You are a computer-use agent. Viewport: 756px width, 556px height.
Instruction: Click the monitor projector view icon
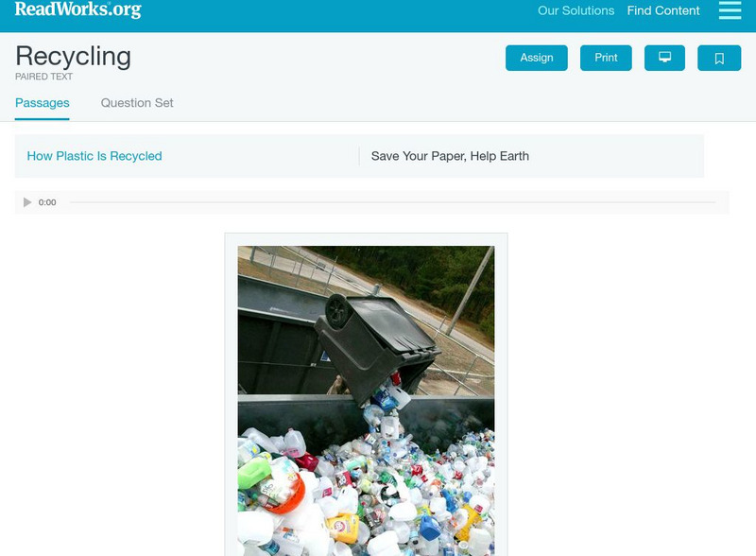pos(664,58)
